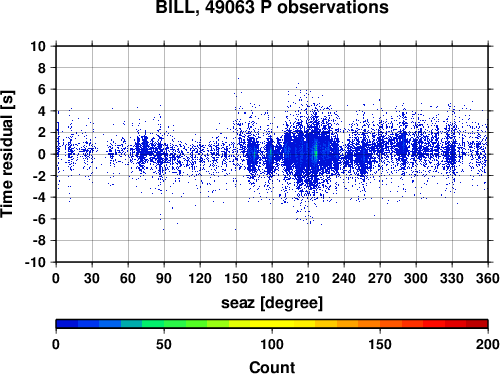Click the 0 tick label on y-axis
This screenshot has width=500, height=374.
[x=42, y=154]
